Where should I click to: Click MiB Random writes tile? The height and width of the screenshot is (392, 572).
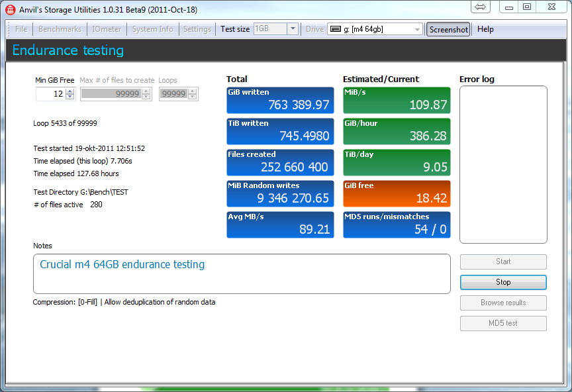280,193
